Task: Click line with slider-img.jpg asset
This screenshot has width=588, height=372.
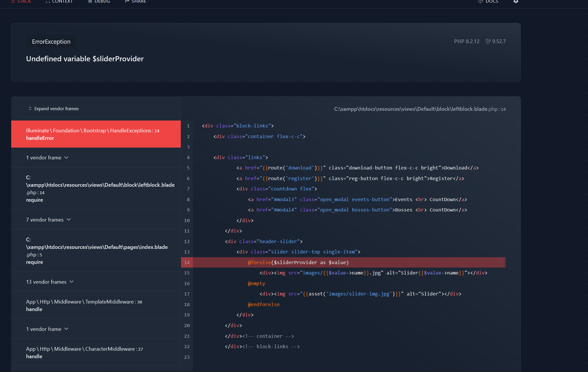Action: click(x=360, y=294)
